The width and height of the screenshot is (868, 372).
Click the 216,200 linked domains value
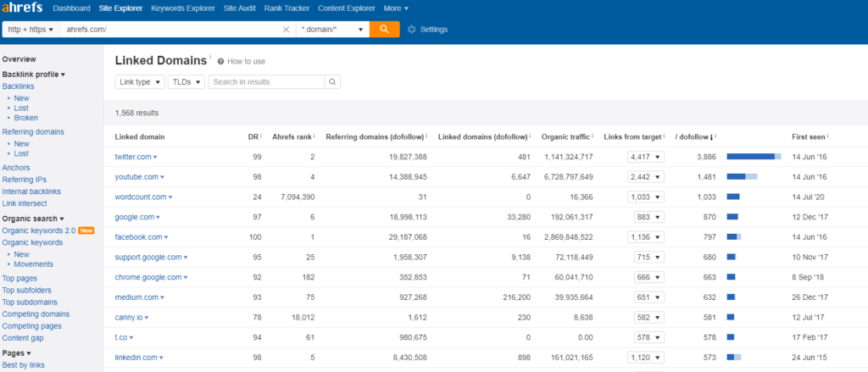515,297
